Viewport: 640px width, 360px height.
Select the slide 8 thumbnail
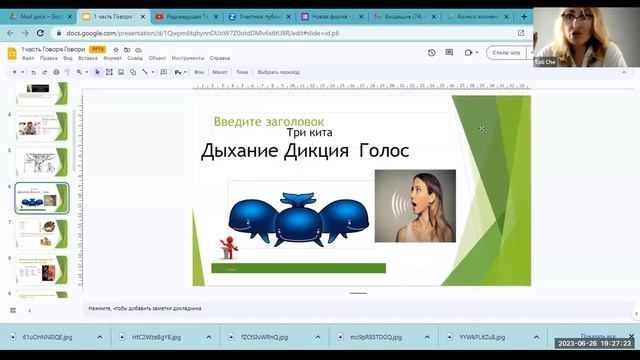(x=42, y=270)
